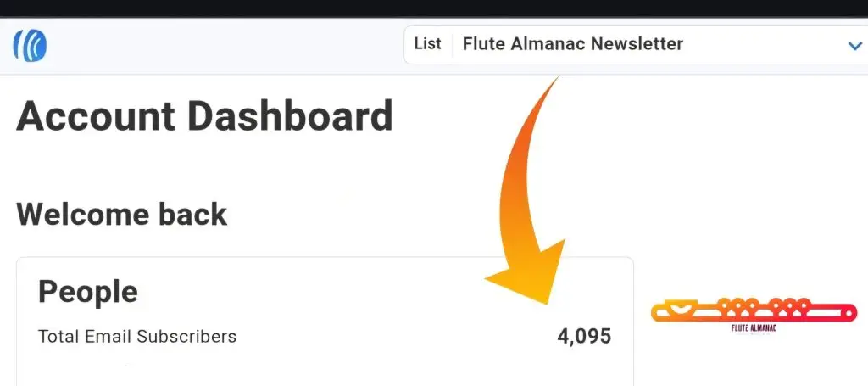Click the Flute Almanac flute logo image
This screenshot has width=868, height=386.
tap(753, 310)
